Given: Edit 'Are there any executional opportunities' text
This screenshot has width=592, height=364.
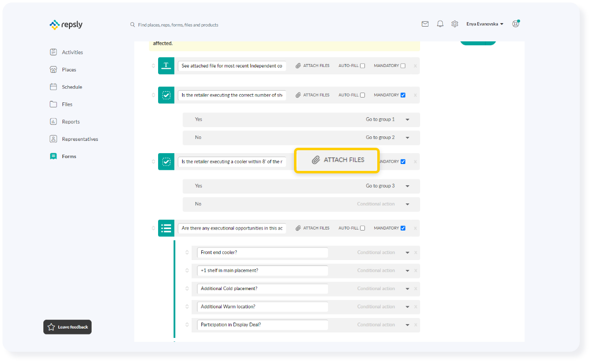Looking at the screenshot, I should [232, 228].
